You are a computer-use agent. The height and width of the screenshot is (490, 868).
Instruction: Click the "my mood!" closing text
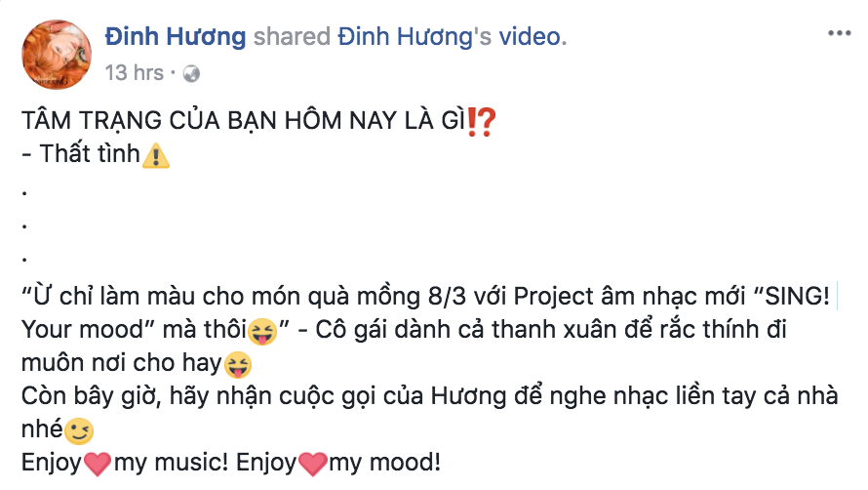point(384,463)
